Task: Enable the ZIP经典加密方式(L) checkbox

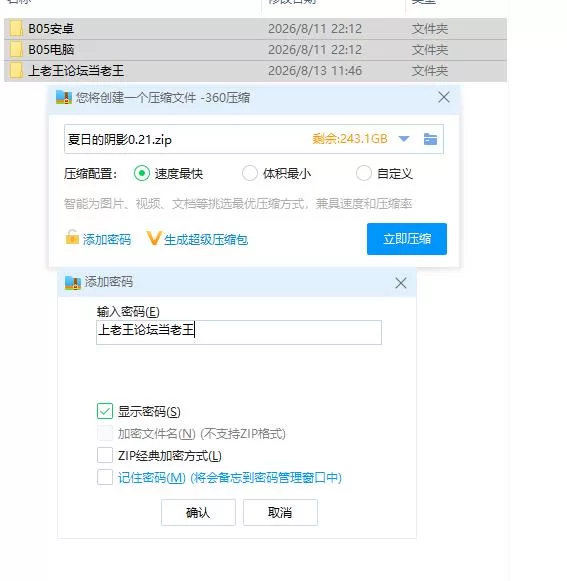Action: [x=105, y=455]
